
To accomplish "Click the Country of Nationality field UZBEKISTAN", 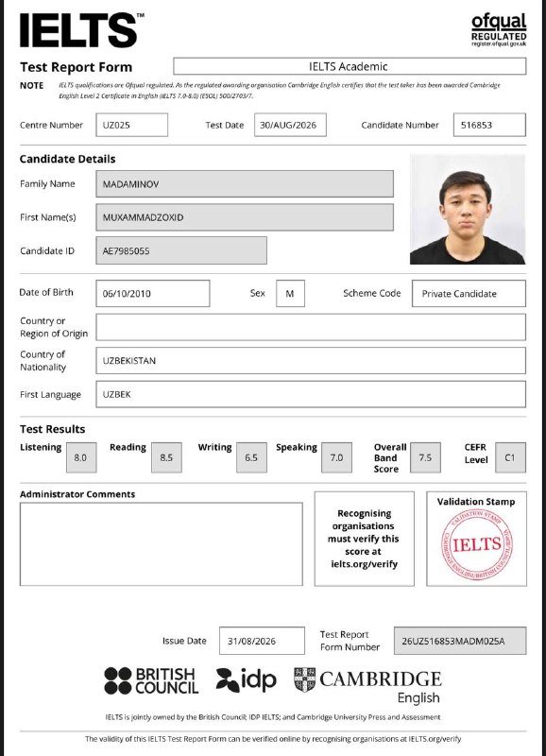I will (x=311, y=360).
